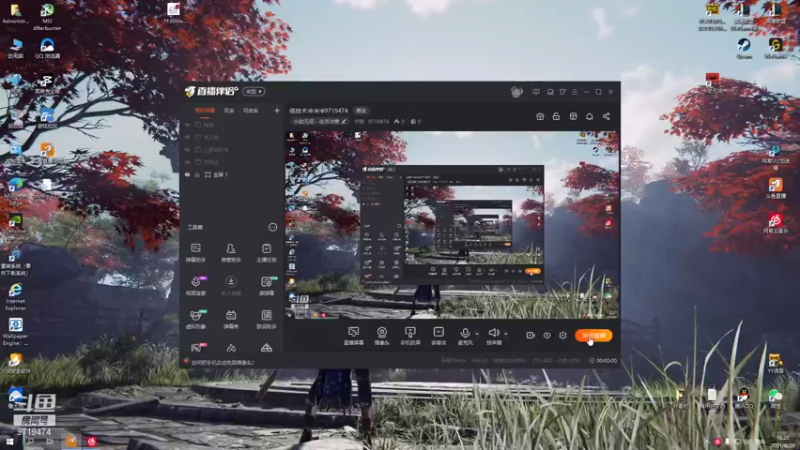The image size is (800, 450).
Task: Open the 弹幕助手 danmaku assistant tool
Action: (195, 253)
